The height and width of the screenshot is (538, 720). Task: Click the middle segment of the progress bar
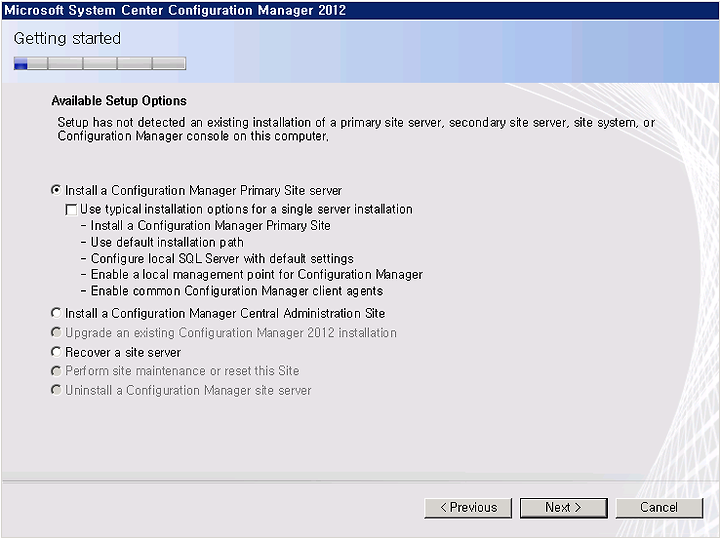coord(100,63)
